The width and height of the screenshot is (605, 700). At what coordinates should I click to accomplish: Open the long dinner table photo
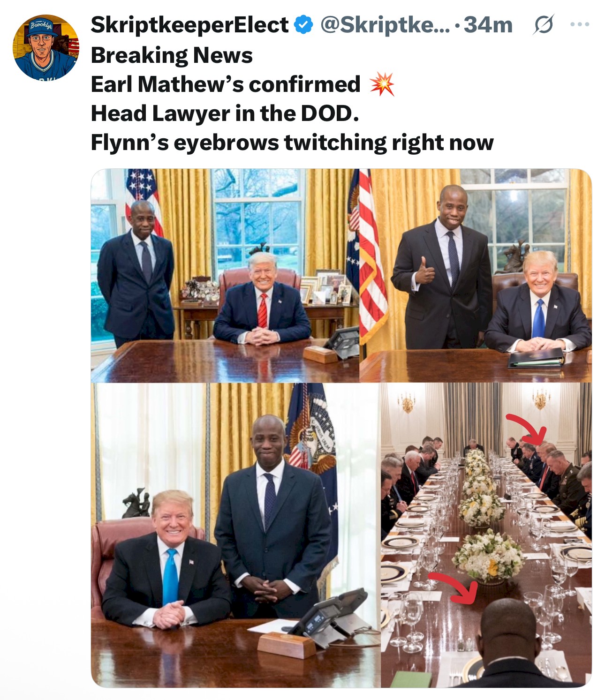tap(486, 535)
